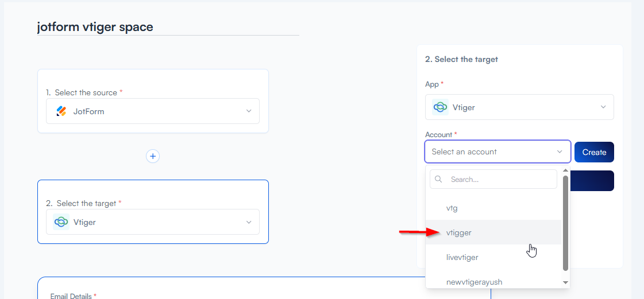This screenshot has width=644, height=299.
Task: Choose the vtigger account option
Action: tap(459, 232)
